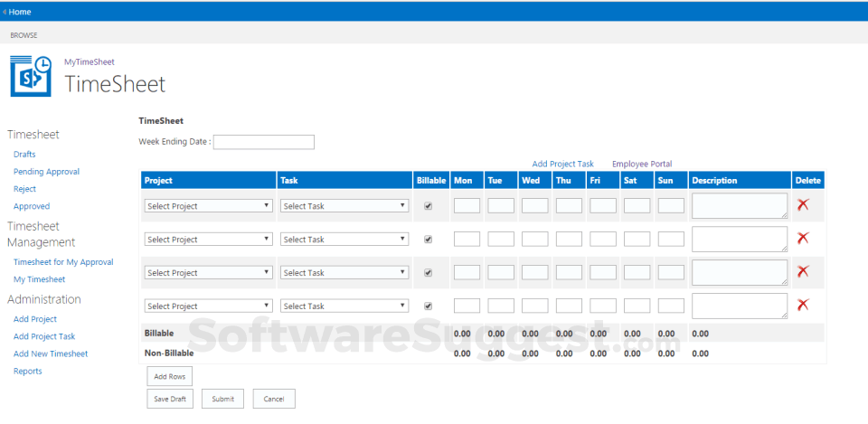Click the Week Ending Date field
The width and height of the screenshot is (868, 424).
tap(263, 142)
